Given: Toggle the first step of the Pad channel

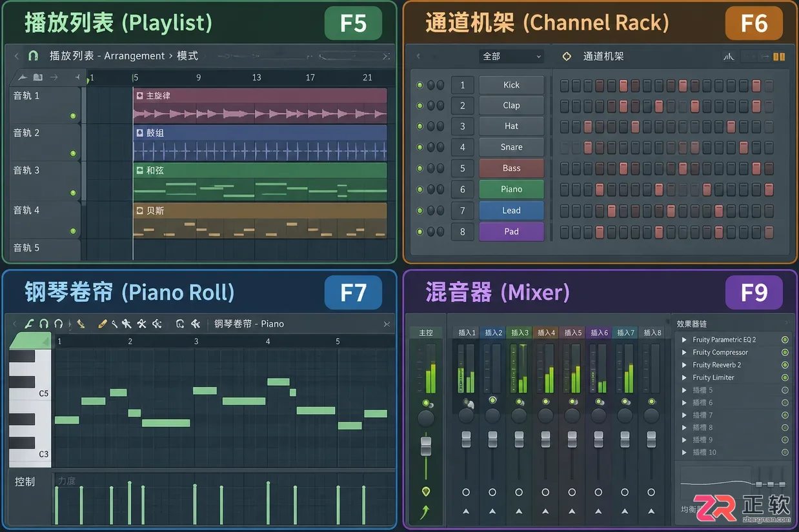Looking at the screenshot, I should (x=565, y=232).
